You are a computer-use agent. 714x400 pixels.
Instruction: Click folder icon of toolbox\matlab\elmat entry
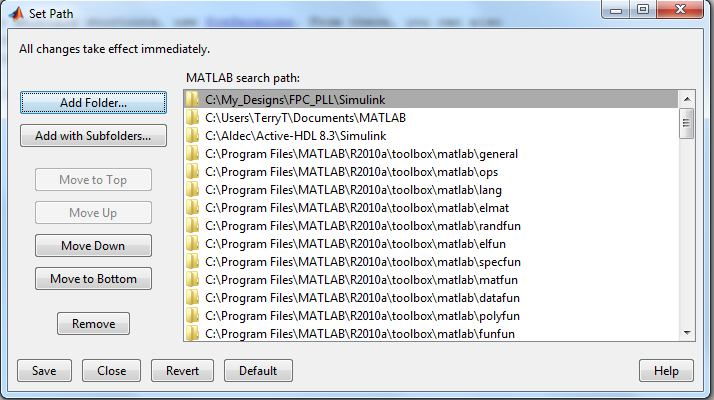[194, 208]
